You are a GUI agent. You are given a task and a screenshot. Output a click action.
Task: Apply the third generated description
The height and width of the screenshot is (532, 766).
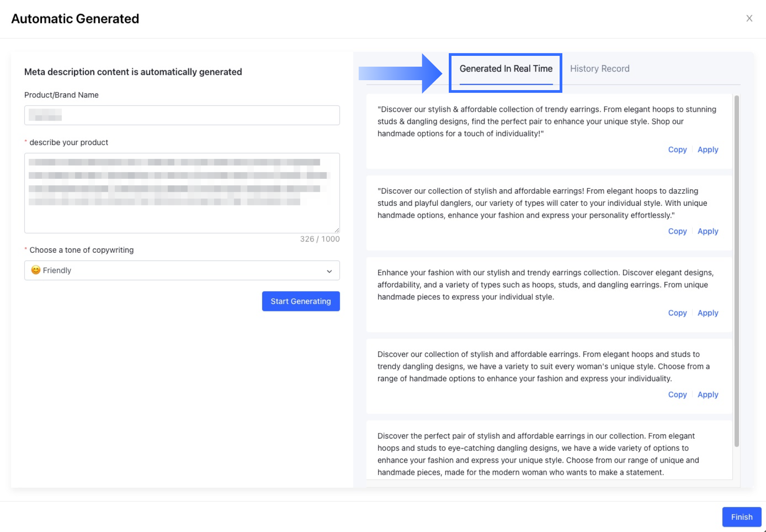[x=708, y=313]
